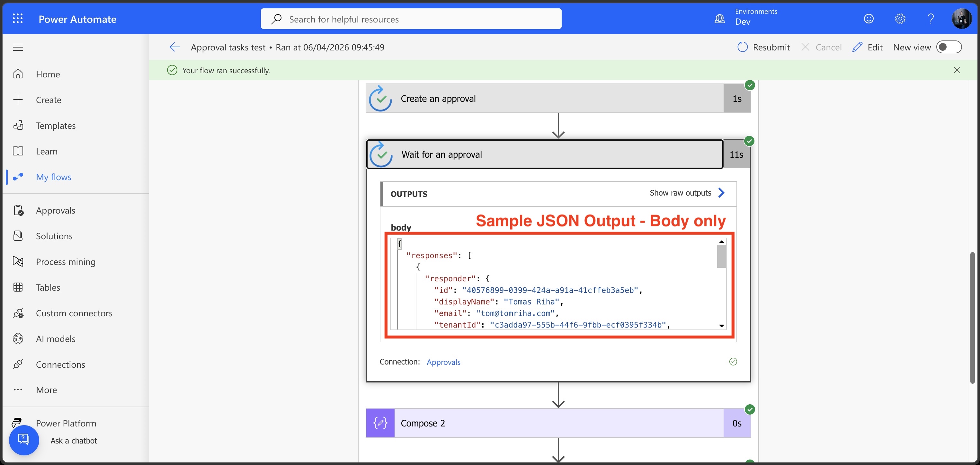Open Power Automate settings gear
980x465 pixels.
(x=900, y=18)
